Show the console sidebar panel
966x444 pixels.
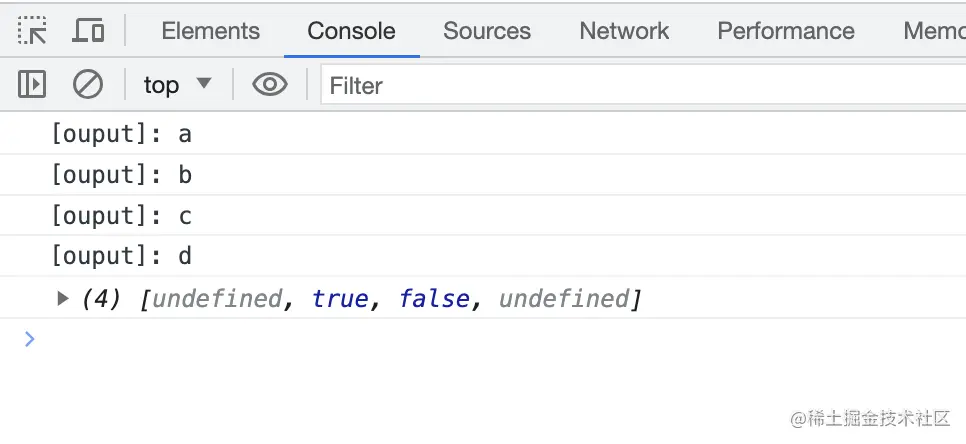[x=32, y=85]
